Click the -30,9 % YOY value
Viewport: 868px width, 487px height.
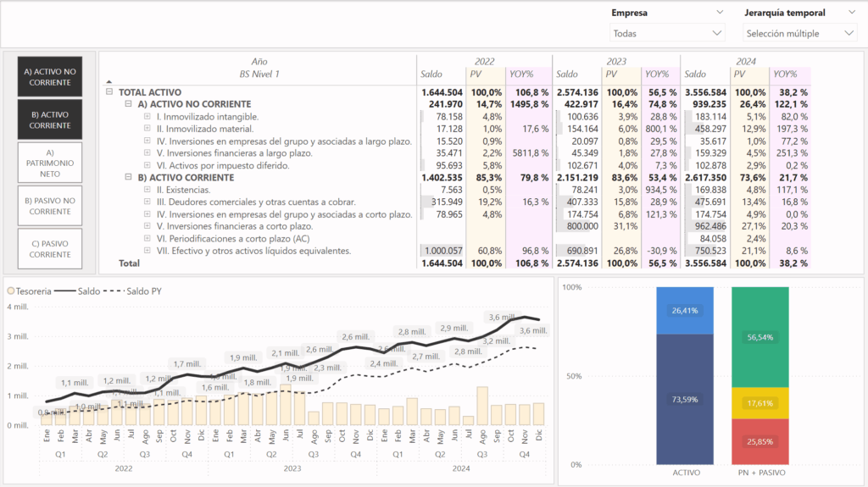coord(661,251)
